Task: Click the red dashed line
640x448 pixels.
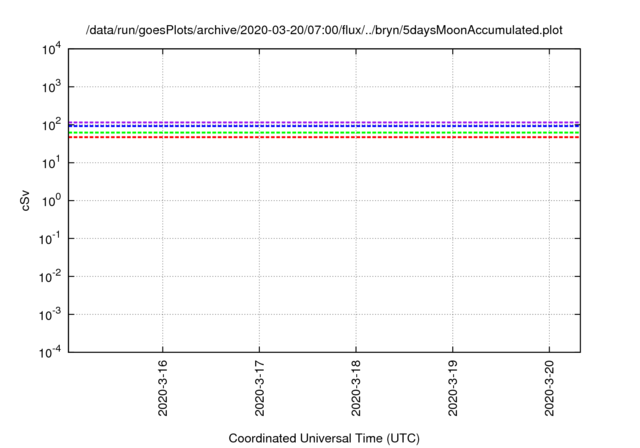Action: point(324,137)
